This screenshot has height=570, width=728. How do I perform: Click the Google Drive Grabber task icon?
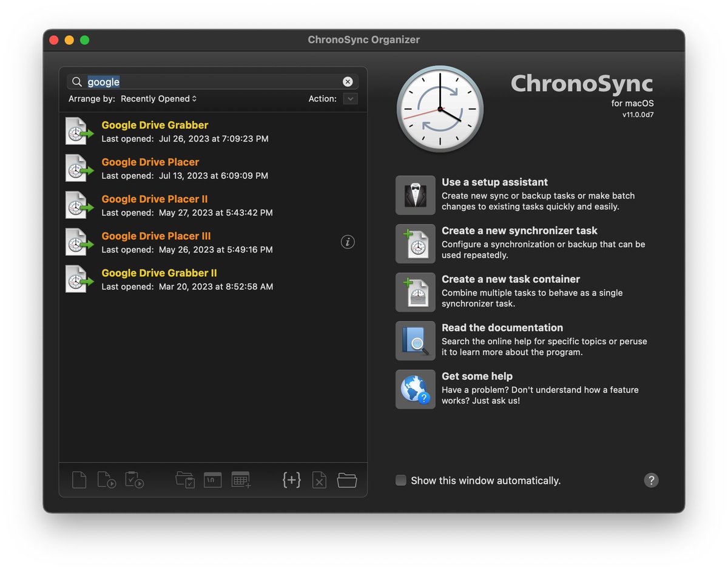(x=79, y=131)
